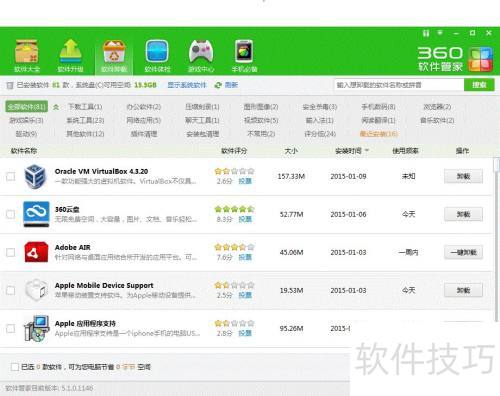Filter by 下载工具(1) category

(x=85, y=107)
